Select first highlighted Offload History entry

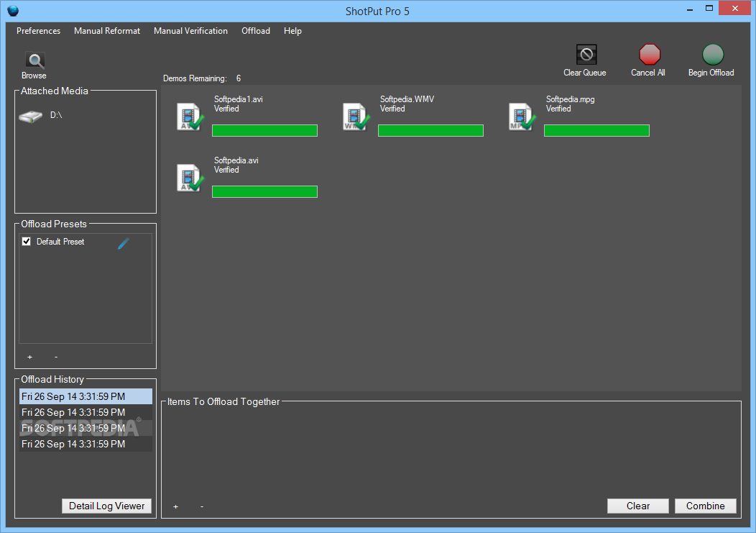tap(86, 396)
